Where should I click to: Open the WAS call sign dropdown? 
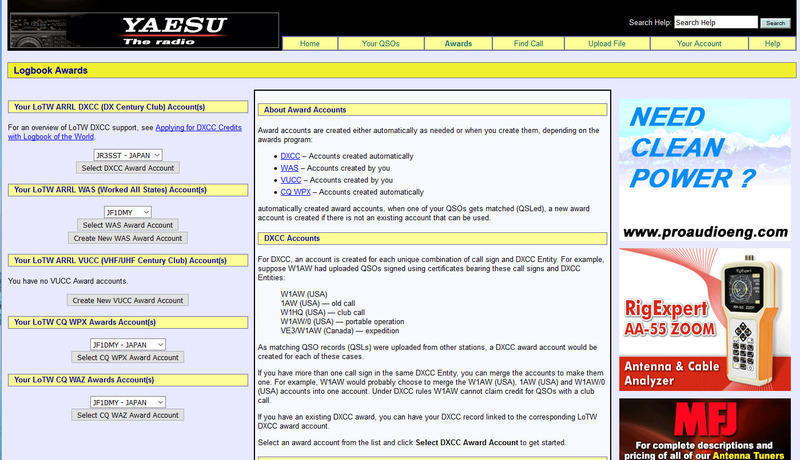(x=128, y=212)
